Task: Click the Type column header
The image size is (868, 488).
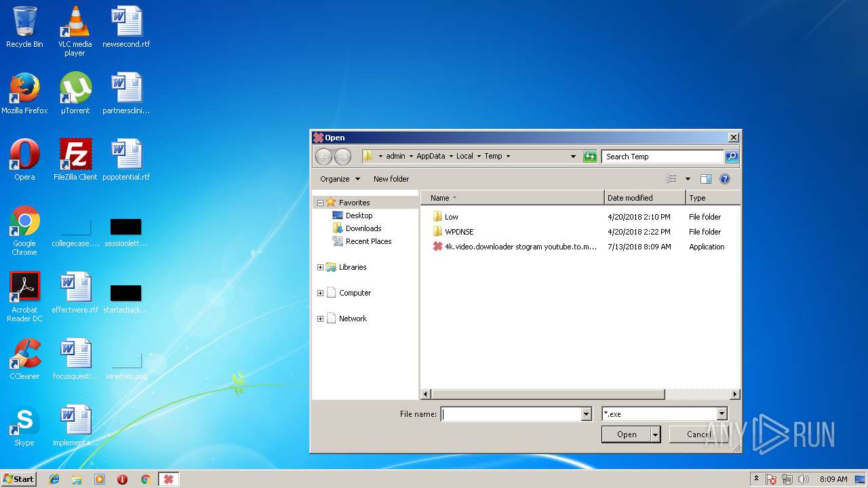Action: [x=713, y=198]
